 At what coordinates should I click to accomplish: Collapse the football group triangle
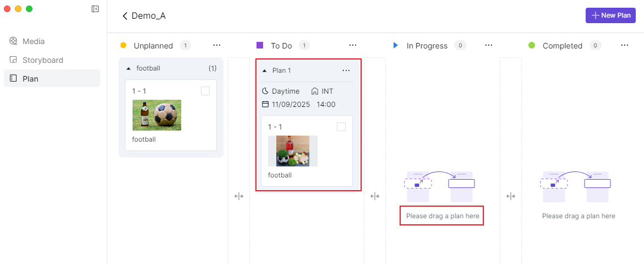129,69
